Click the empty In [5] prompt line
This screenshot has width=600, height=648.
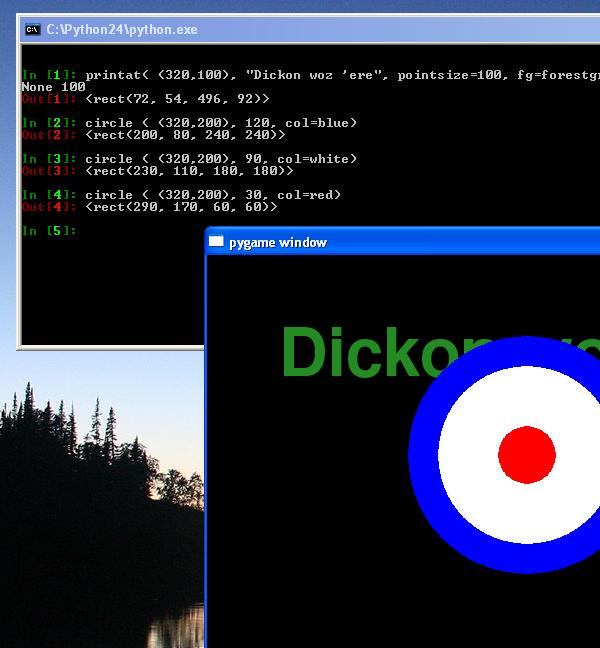(x=48, y=231)
